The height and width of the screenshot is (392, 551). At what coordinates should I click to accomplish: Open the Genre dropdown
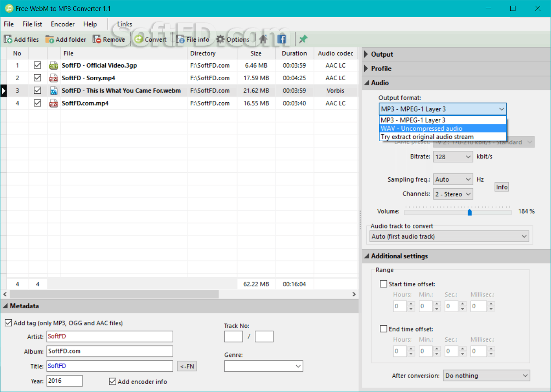click(264, 366)
